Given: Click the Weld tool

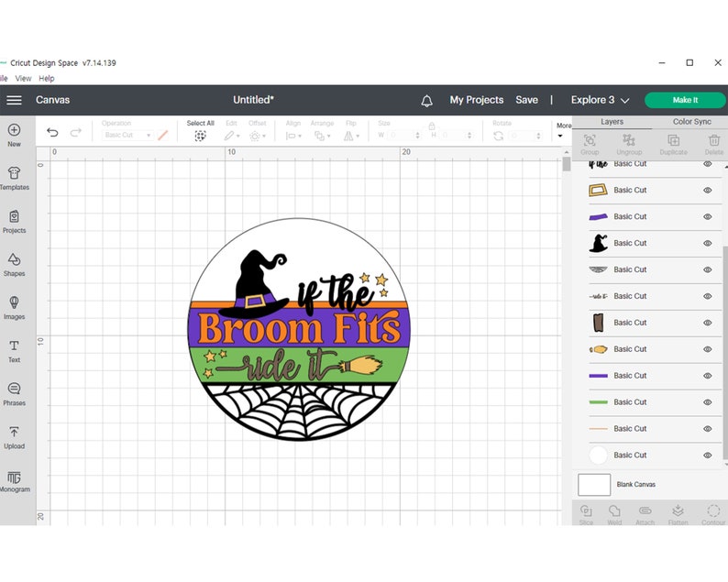Looking at the screenshot, I should coord(614,511).
